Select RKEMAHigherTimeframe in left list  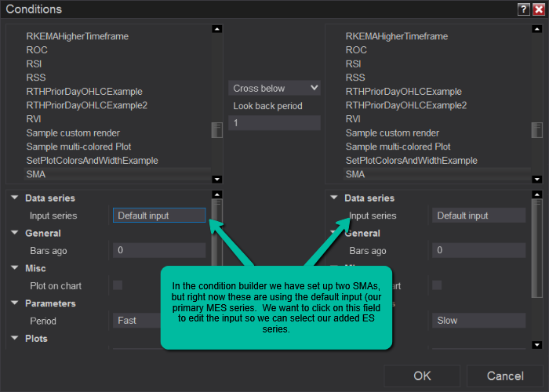(x=78, y=36)
